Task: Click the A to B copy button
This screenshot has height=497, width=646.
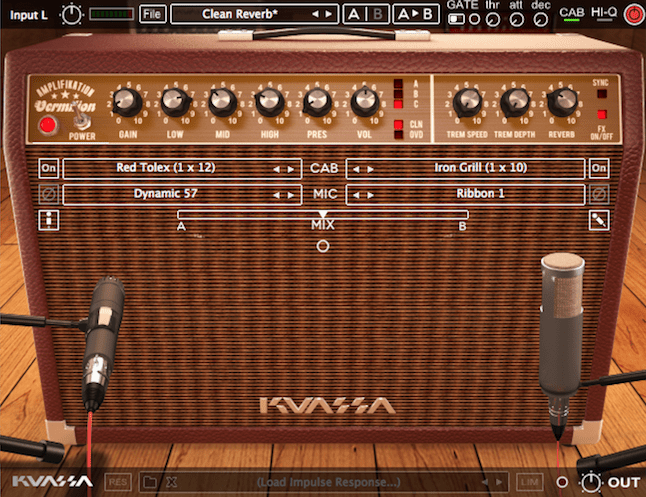Action: point(415,14)
